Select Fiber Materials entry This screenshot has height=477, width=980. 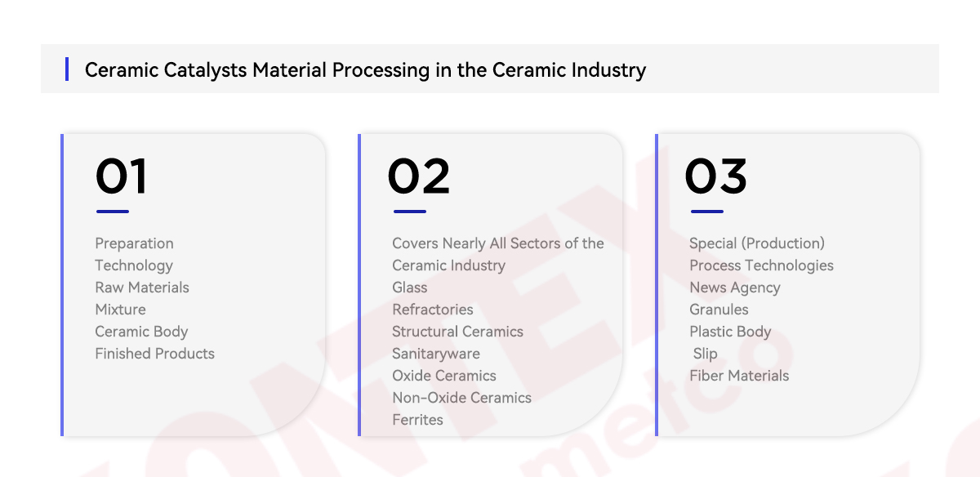(739, 376)
